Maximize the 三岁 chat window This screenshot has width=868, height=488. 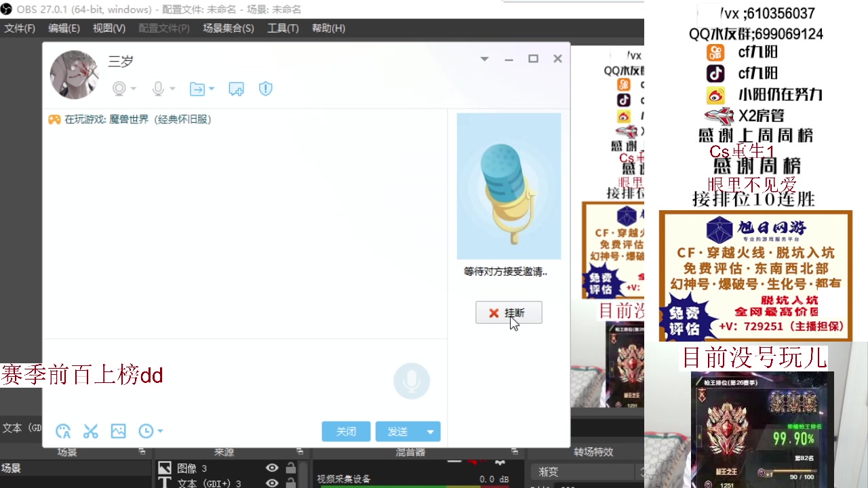[x=534, y=59]
